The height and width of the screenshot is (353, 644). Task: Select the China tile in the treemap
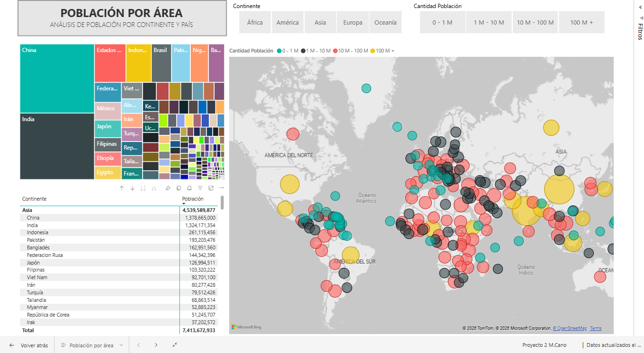pyautogui.click(x=57, y=79)
